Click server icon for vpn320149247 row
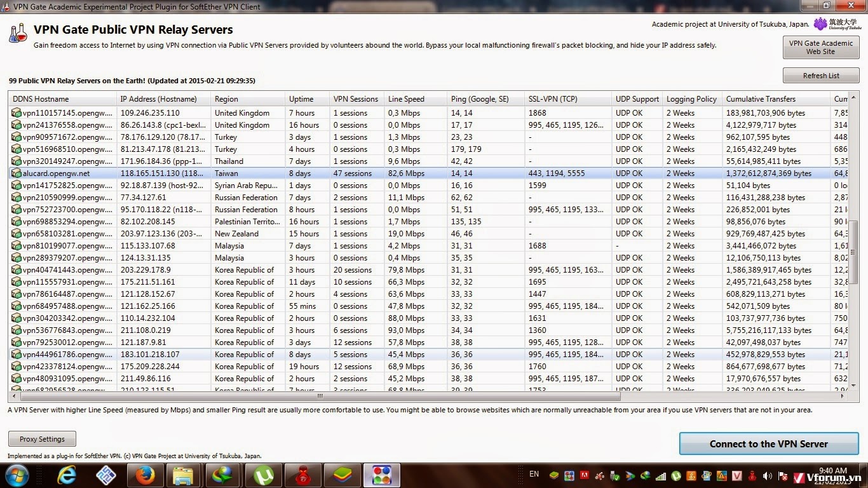Image resolution: width=868 pixels, height=488 pixels. click(x=17, y=161)
